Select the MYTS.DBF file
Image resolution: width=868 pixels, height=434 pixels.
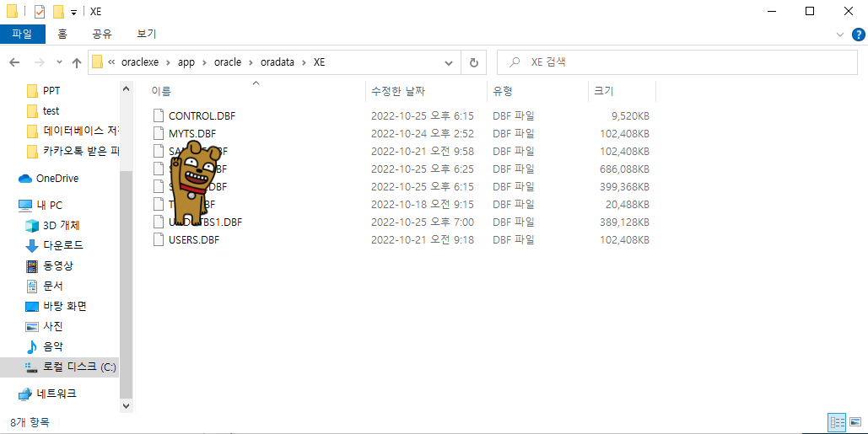coord(192,134)
